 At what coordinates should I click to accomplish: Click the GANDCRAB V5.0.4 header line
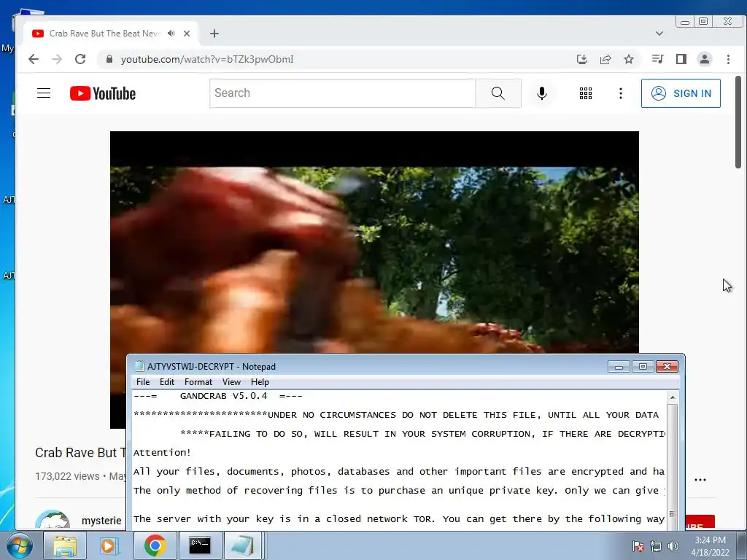(217, 396)
